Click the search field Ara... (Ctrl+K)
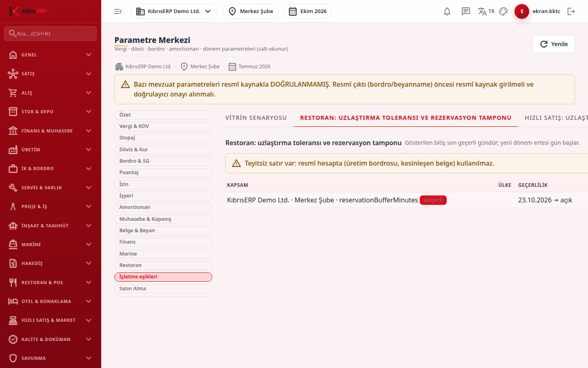Image resolution: width=588 pixels, height=368 pixels. click(x=51, y=34)
